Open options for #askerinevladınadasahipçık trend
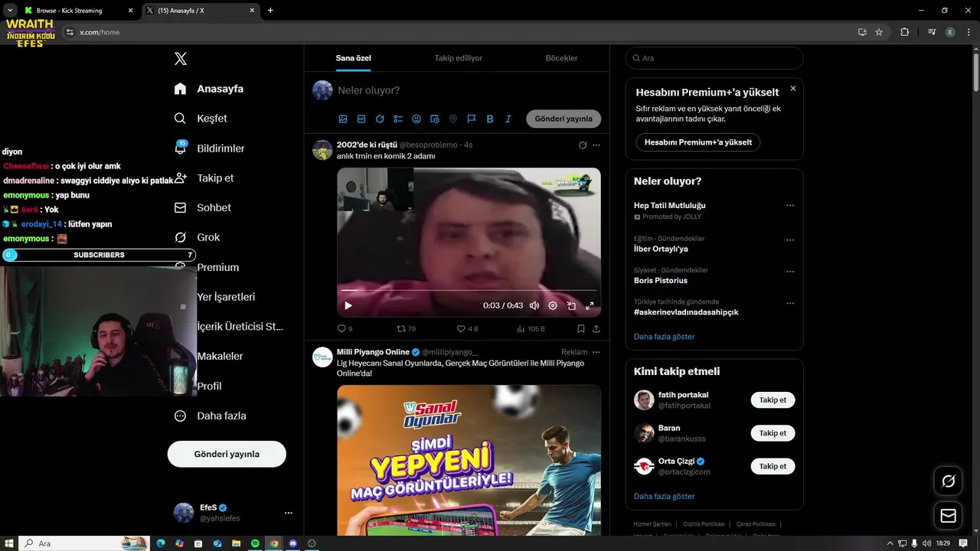Screen dimensions: 980x551 (x=790, y=303)
